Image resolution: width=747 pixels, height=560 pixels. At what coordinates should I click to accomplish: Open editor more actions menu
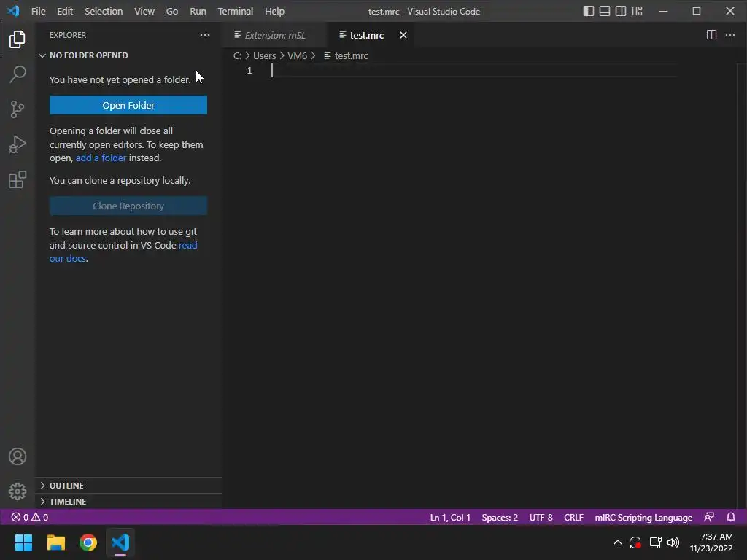tap(729, 35)
